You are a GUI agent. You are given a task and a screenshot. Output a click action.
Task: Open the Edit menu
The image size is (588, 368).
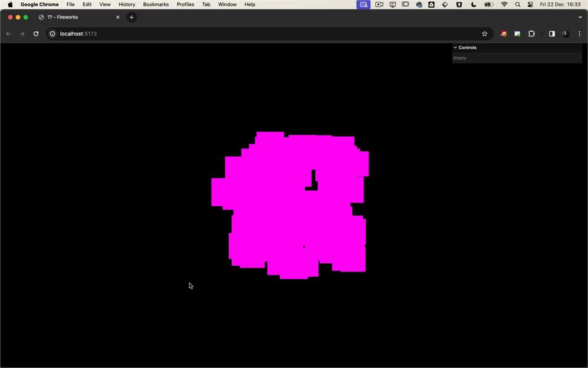tap(87, 5)
